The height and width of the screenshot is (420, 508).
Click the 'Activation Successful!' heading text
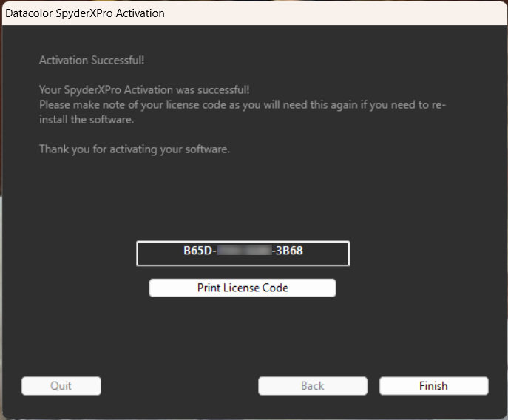[92, 61]
